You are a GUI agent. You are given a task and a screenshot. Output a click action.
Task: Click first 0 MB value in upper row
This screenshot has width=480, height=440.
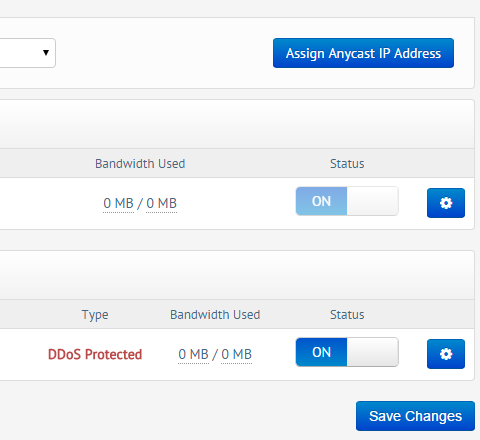(x=118, y=203)
